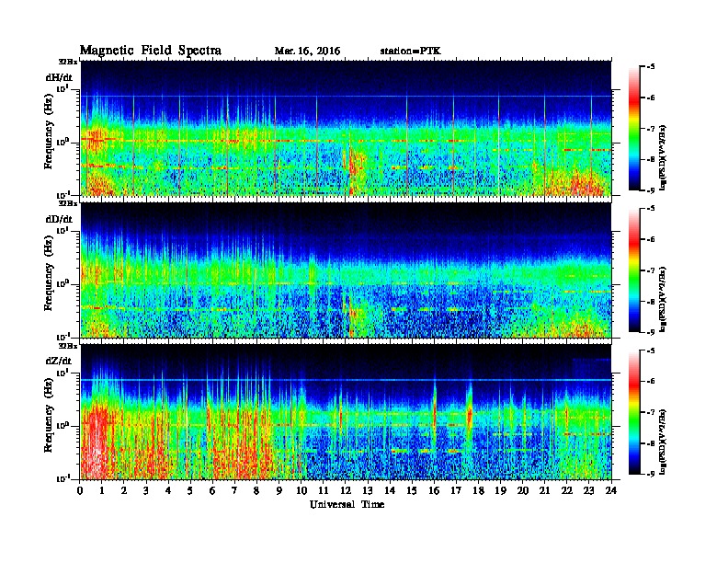Screen dimensions: 728x563
Task: Click the "32 Hz" label atop the dZ/dt panel
Action: pos(68,346)
